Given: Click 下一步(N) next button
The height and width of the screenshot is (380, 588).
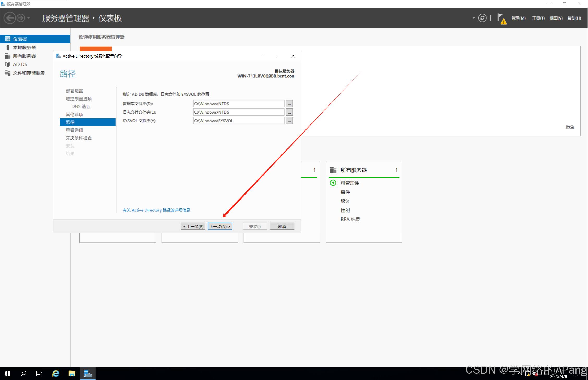Looking at the screenshot, I should point(220,226).
